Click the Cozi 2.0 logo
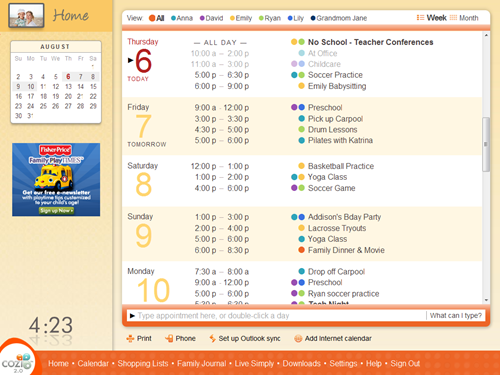 click(17, 363)
